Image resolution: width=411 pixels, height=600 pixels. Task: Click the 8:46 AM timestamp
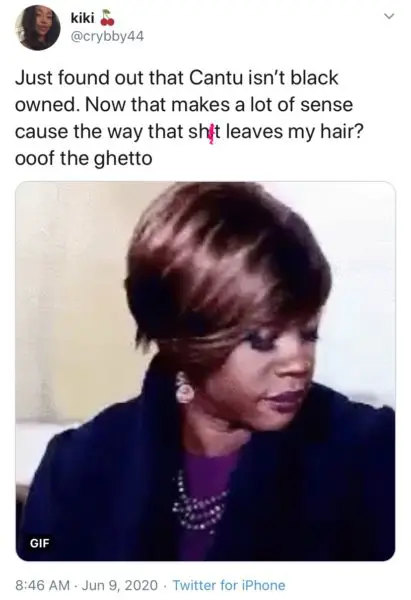[42, 585]
